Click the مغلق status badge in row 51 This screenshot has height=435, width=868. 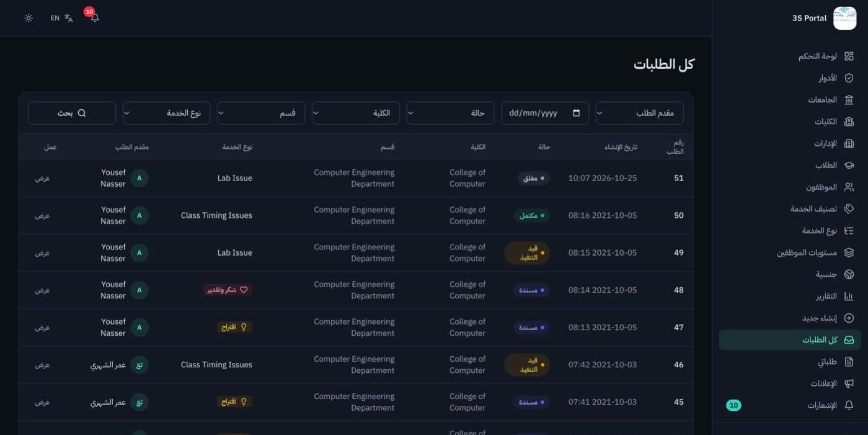[x=534, y=178]
